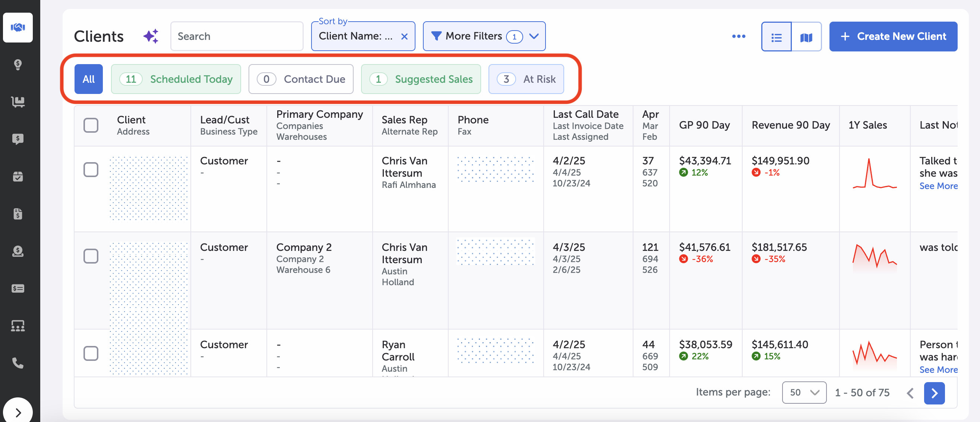Check the select-all header checkbox

coord(91,125)
